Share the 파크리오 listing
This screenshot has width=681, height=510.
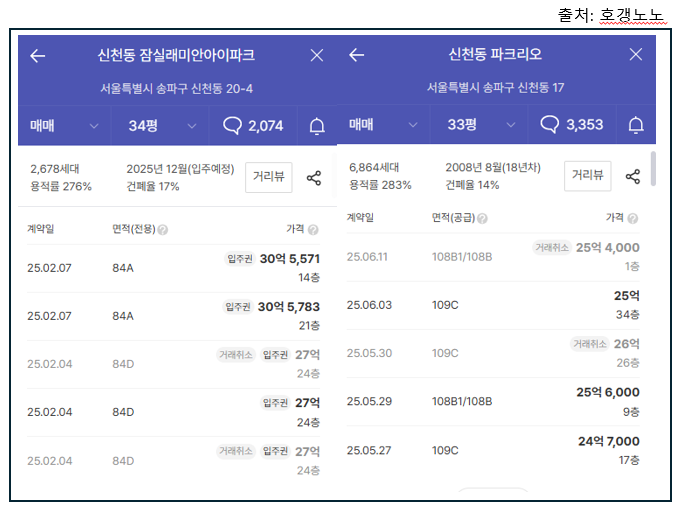click(633, 176)
